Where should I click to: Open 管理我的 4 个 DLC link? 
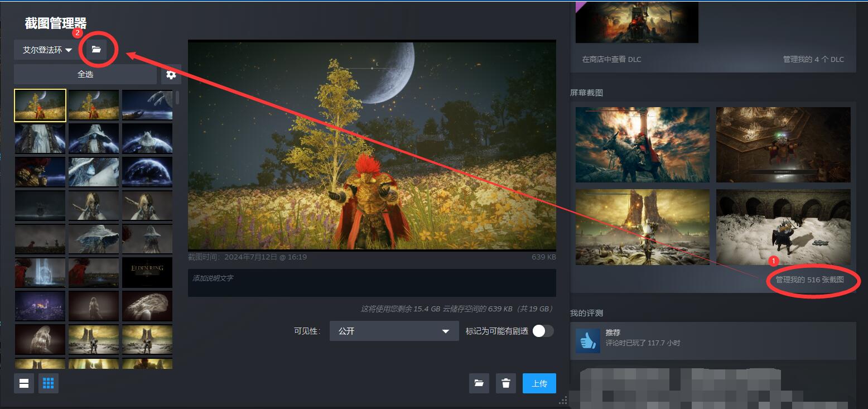(813, 59)
